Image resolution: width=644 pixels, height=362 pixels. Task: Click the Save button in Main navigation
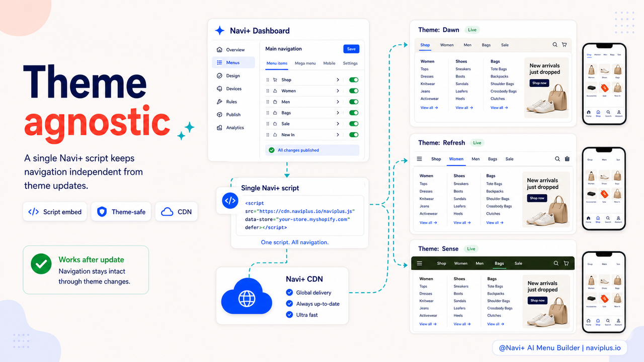(351, 49)
